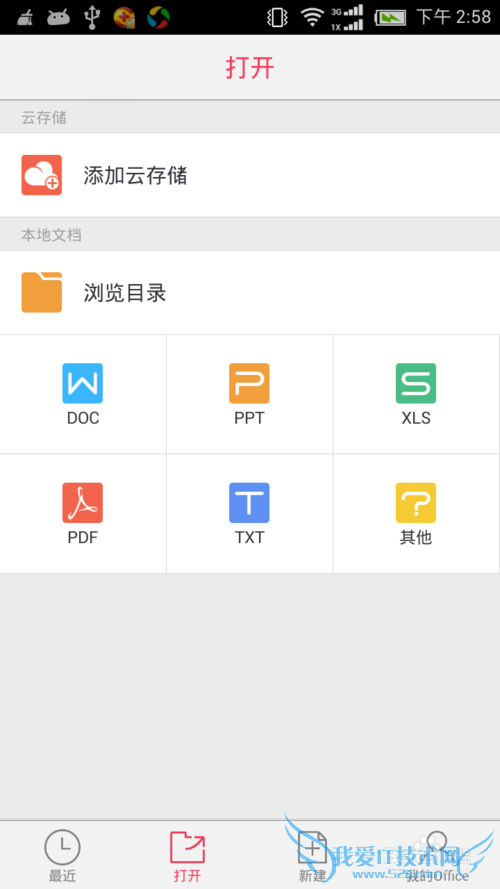Tap the DOC label text
The image size is (500, 889).
83,418
